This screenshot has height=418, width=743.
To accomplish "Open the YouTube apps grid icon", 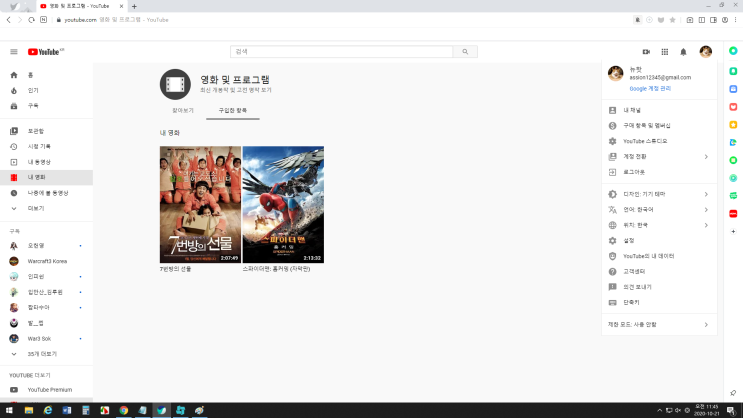I will pos(665,52).
